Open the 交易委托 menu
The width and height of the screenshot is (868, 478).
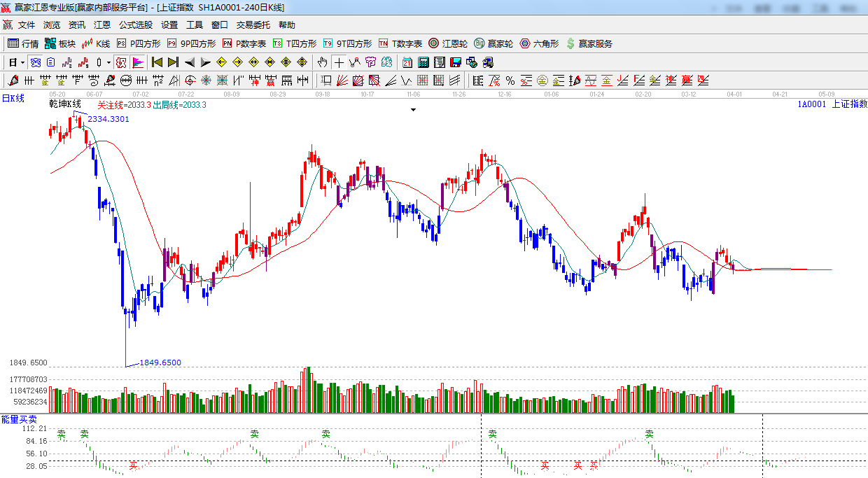[253, 24]
